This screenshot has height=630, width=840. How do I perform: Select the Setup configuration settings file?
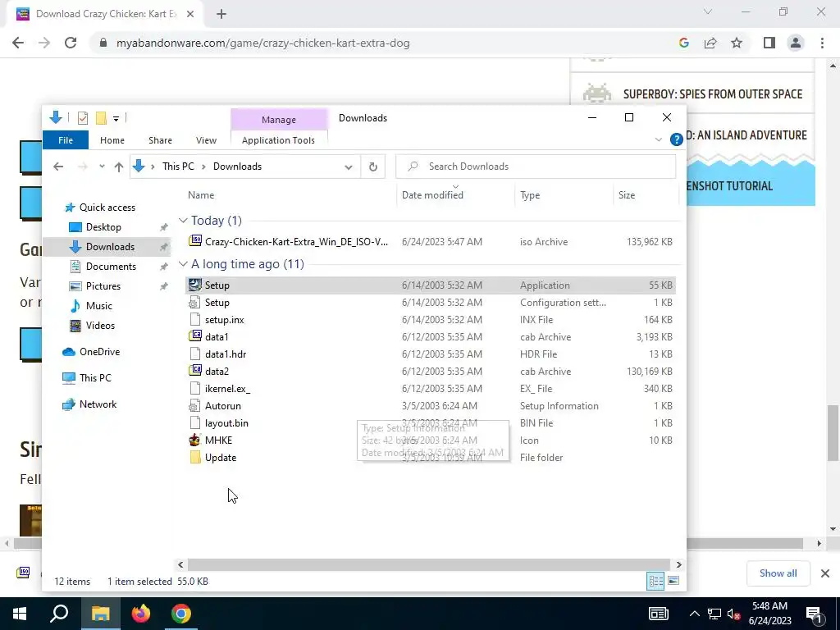click(430, 303)
